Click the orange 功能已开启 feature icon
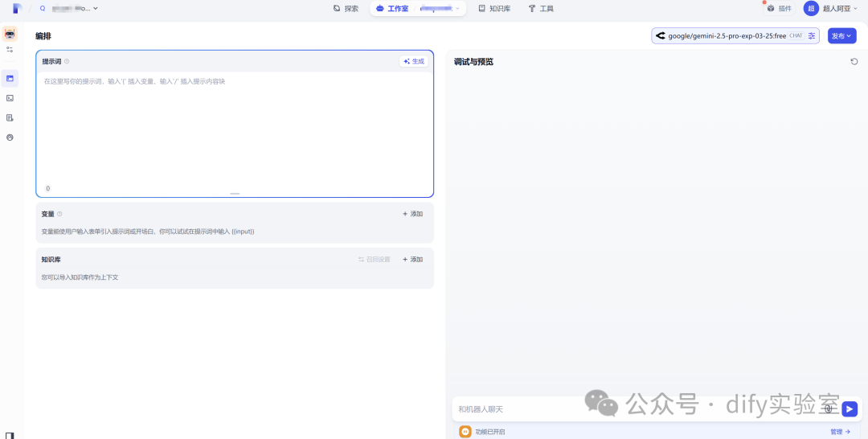The height and width of the screenshot is (439, 868). pos(465,432)
